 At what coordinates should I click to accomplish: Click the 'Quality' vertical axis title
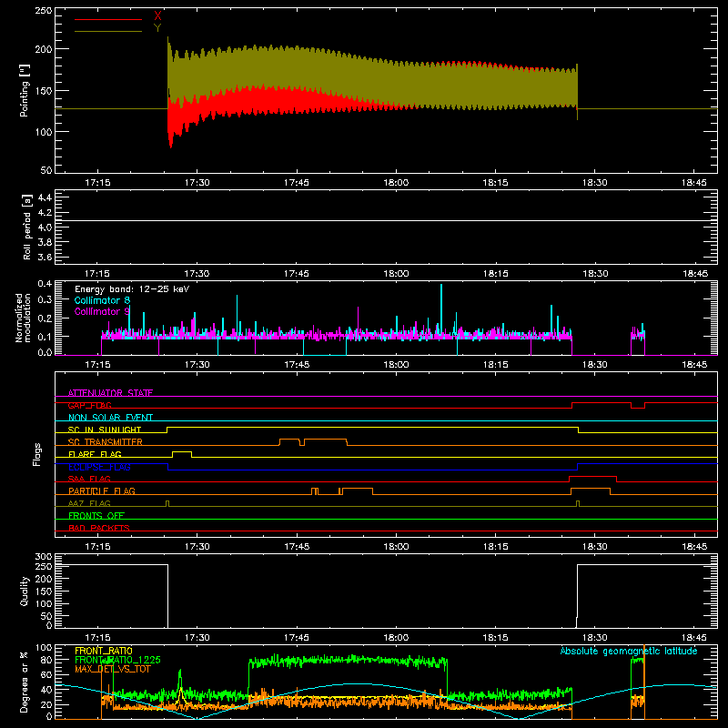(x=25, y=591)
